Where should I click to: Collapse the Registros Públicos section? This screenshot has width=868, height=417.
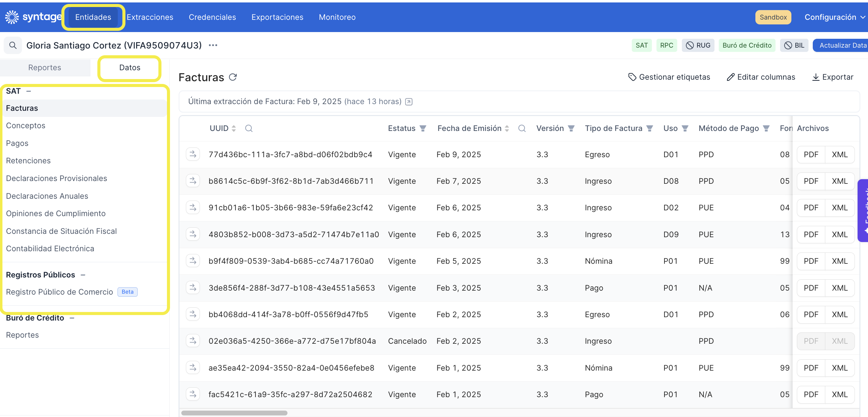(83, 275)
